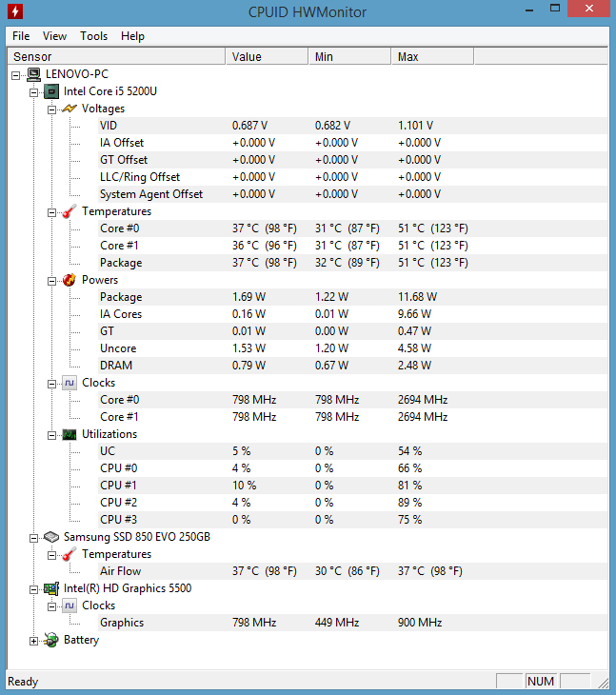Collapse the SSD Temperatures section
The image size is (616, 695).
(51, 556)
